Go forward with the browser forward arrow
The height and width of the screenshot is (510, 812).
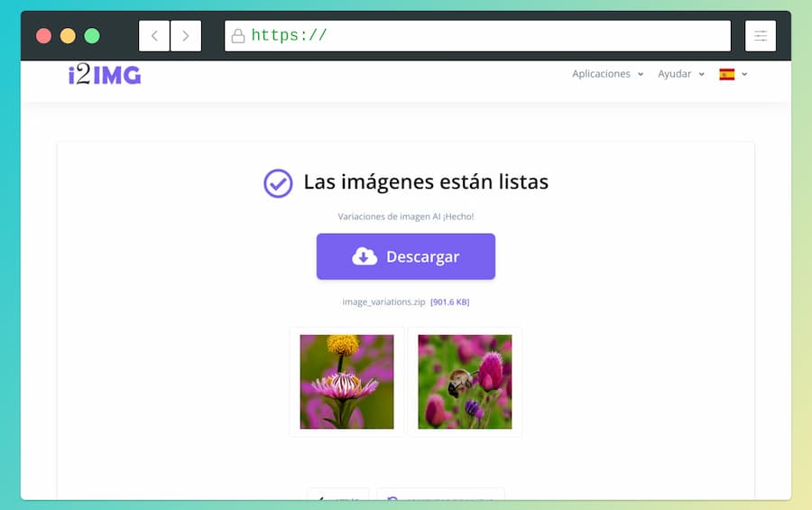point(185,36)
